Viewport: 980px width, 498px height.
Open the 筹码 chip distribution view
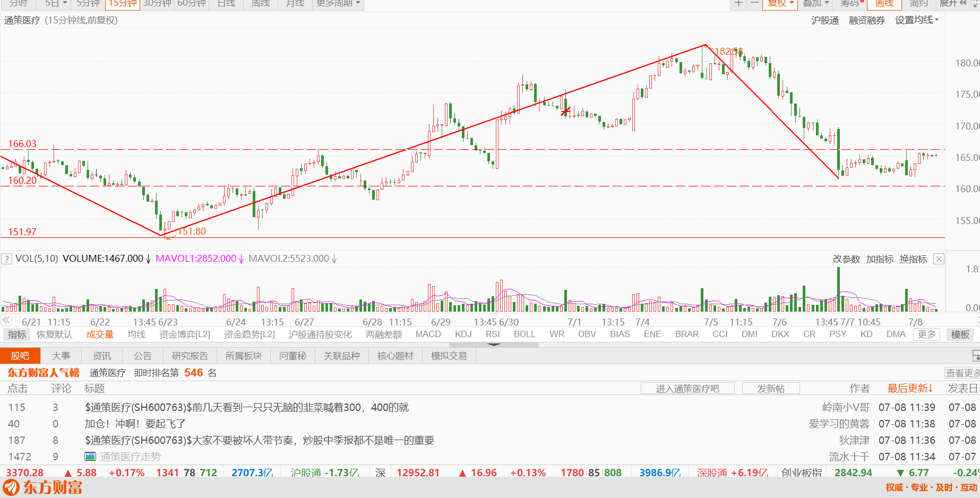(x=852, y=3)
